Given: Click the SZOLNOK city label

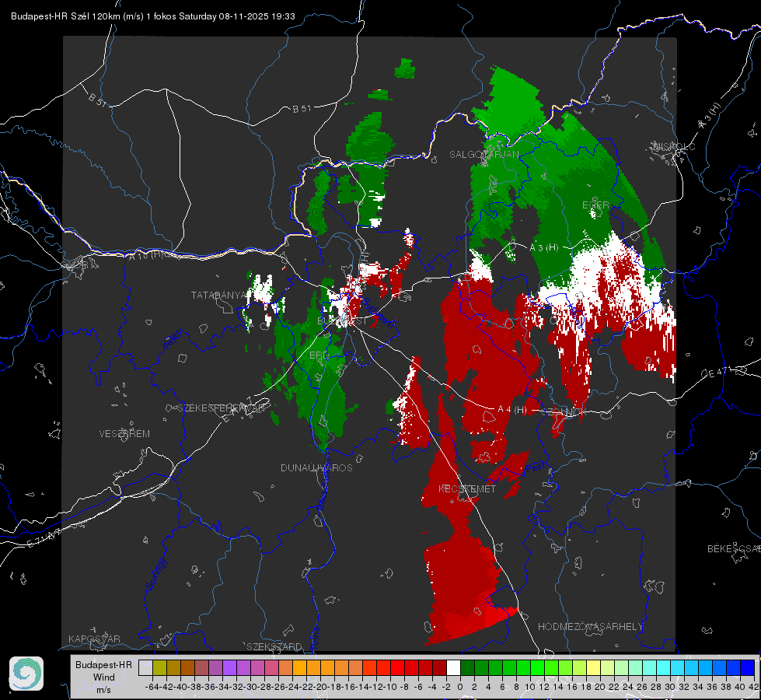Looking at the screenshot, I should click(x=564, y=411).
